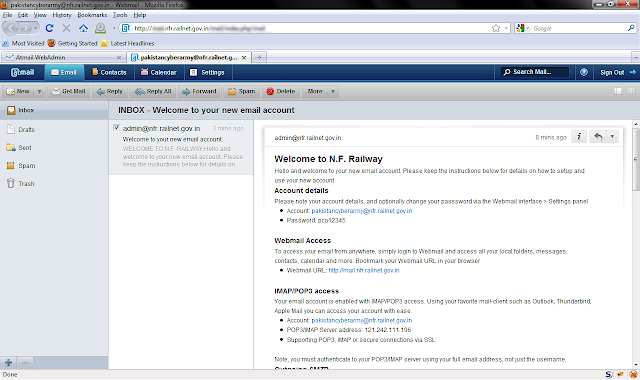Click account email link under Account details
The image size is (640, 380).
tap(362, 211)
